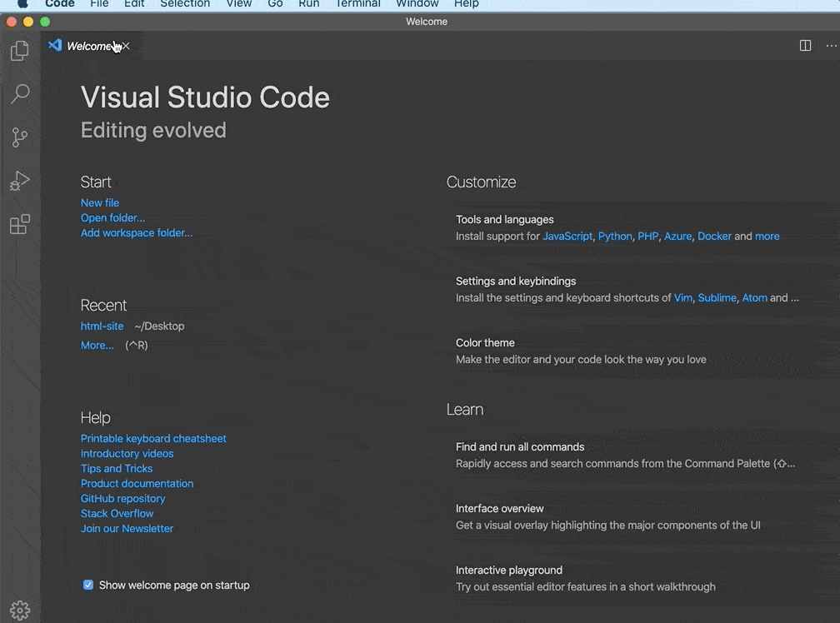Open the Search panel icon

coord(19,94)
